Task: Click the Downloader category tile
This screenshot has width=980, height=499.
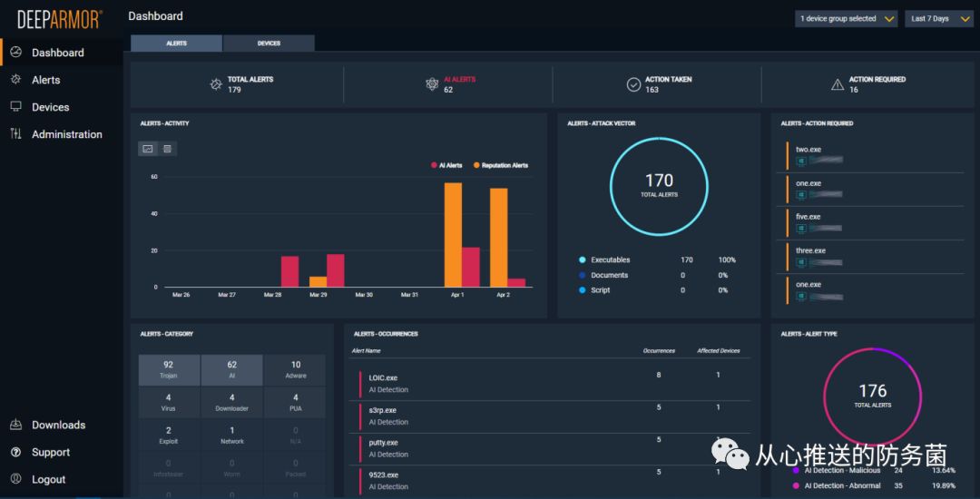Action: 232,402
